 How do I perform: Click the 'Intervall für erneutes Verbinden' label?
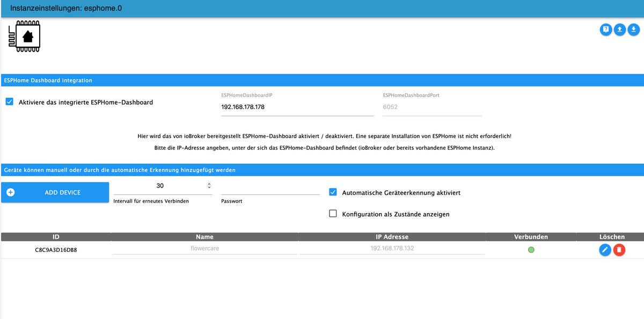click(151, 201)
